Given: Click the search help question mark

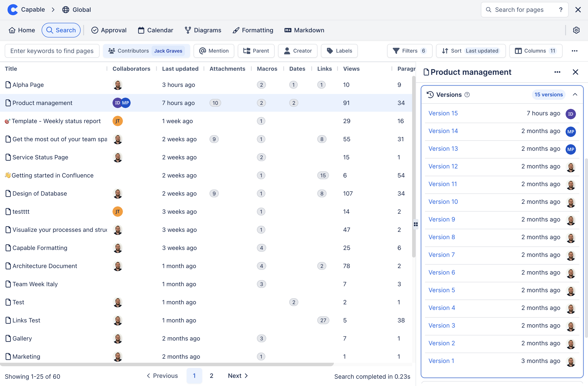Looking at the screenshot, I should (560, 10).
